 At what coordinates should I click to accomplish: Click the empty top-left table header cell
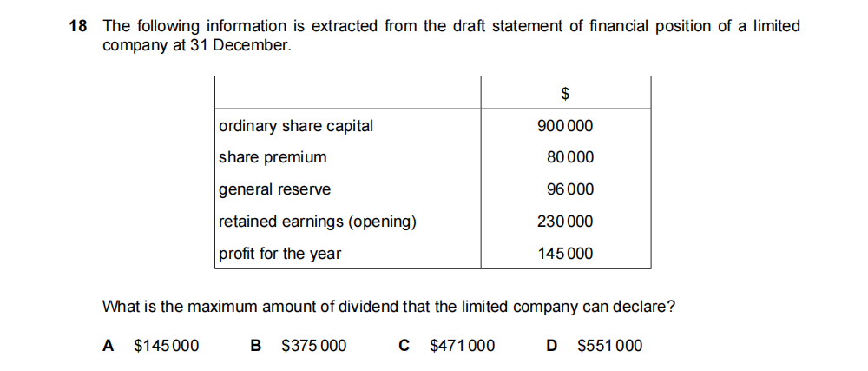click(x=347, y=92)
